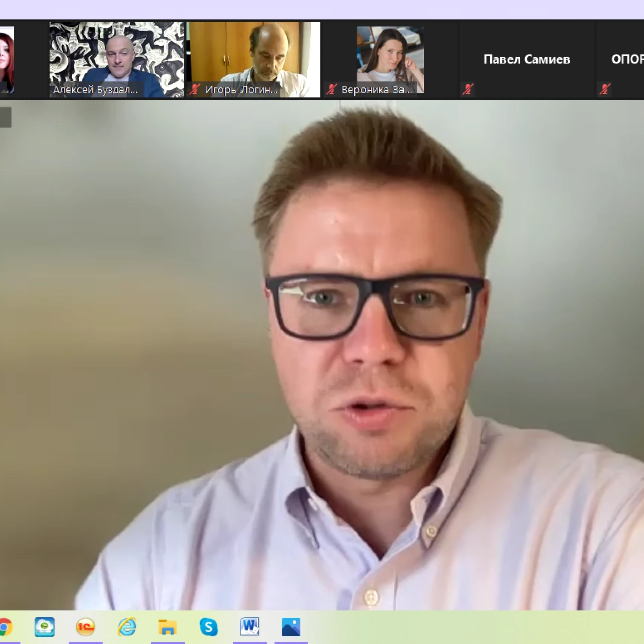Click muted mic icon on Вероника За tile

point(331,90)
